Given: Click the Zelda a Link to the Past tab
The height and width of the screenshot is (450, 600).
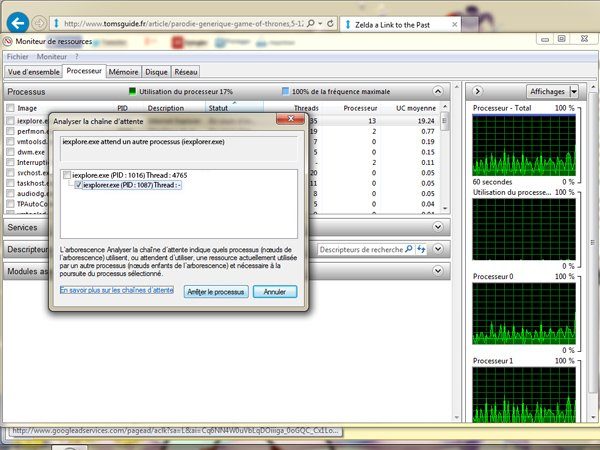Looking at the screenshot, I should [400, 25].
